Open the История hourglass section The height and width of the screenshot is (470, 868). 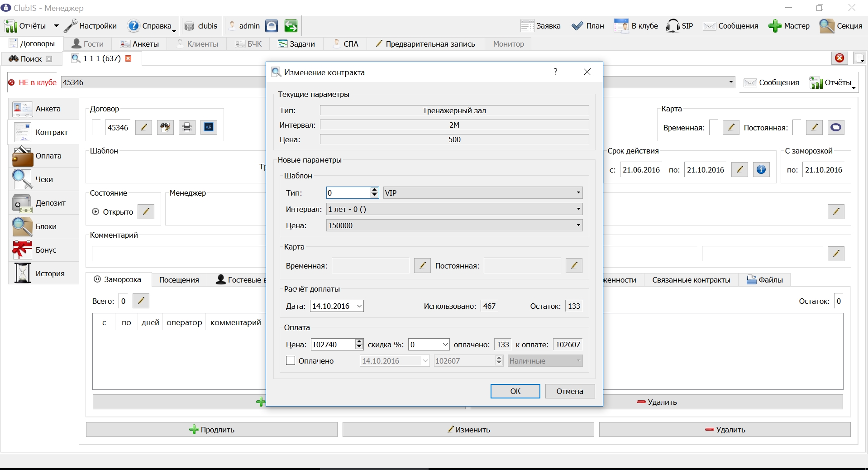43,273
